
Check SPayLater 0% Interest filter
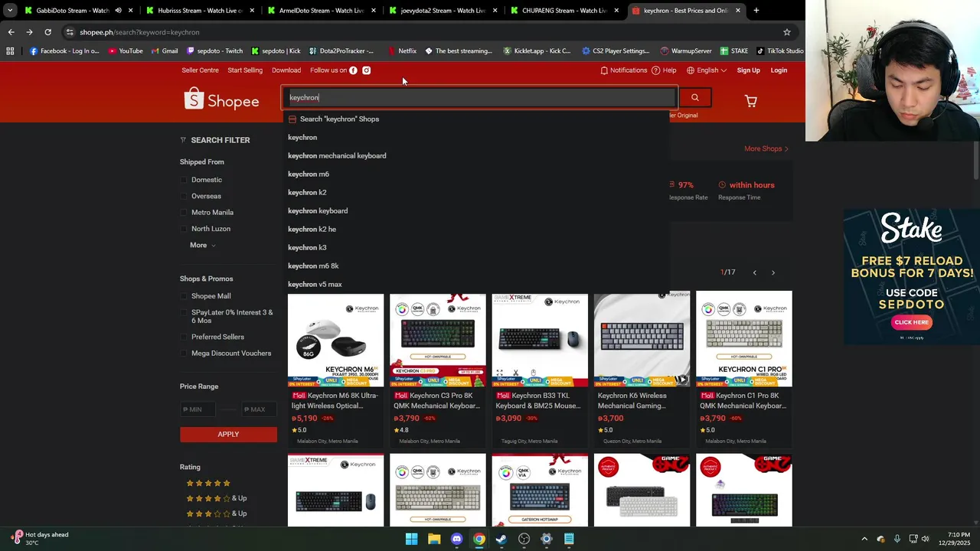(184, 312)
